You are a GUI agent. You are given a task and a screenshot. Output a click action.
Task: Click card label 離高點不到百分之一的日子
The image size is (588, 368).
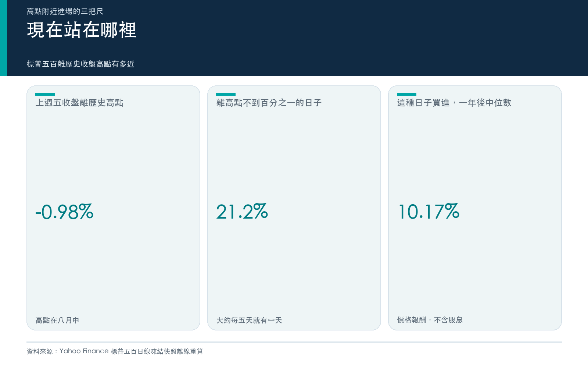point(269,103)
